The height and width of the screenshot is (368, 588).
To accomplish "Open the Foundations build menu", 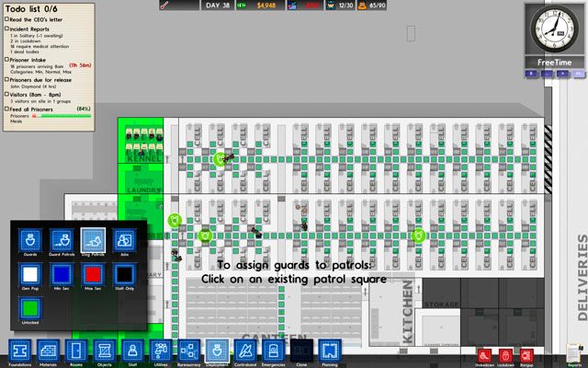I will [x=20, y=352].
